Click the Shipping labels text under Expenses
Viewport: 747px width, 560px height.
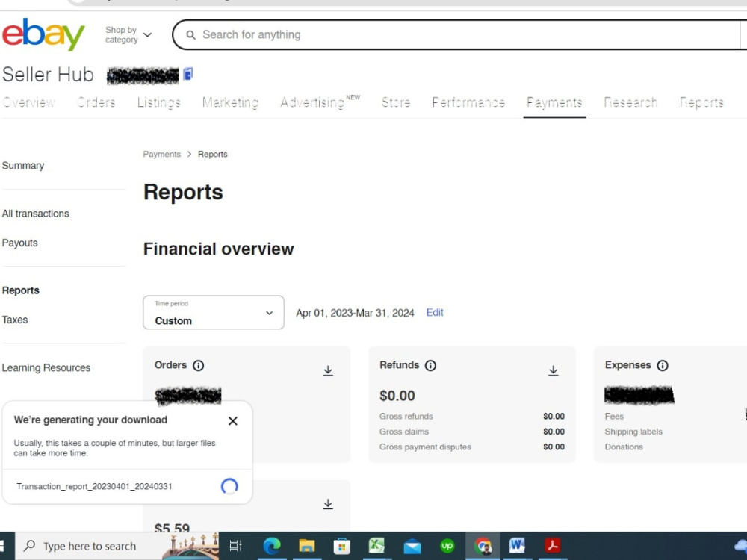633,432
